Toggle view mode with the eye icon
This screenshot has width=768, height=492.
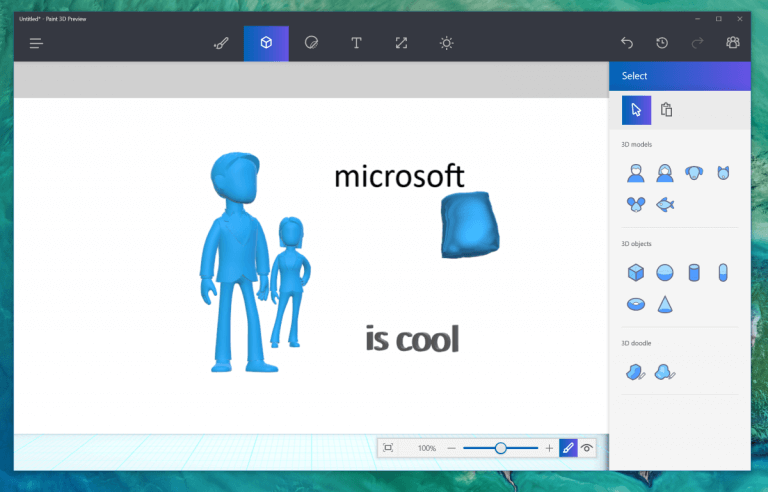[x=587, y=448]
